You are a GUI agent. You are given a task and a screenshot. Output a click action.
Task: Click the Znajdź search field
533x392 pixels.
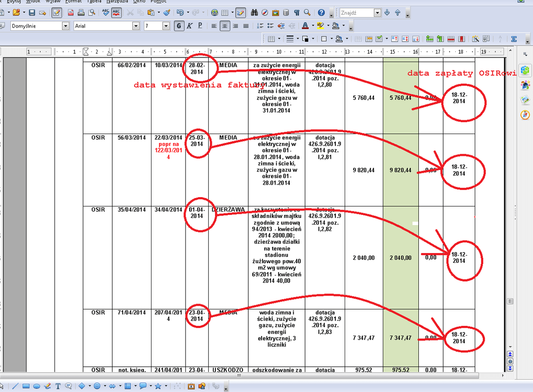[357, 12]
